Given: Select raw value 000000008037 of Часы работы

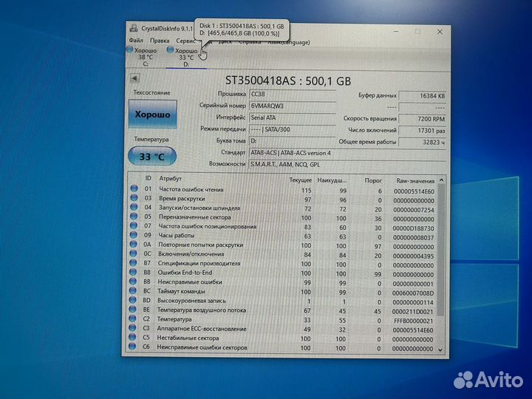Looking at the screenshot, I should pos(414,238).
